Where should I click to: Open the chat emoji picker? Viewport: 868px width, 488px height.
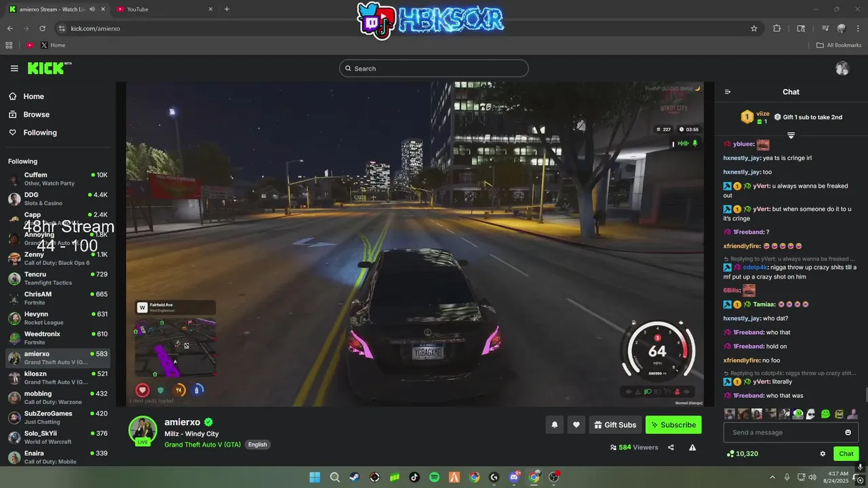pos(848,432)
